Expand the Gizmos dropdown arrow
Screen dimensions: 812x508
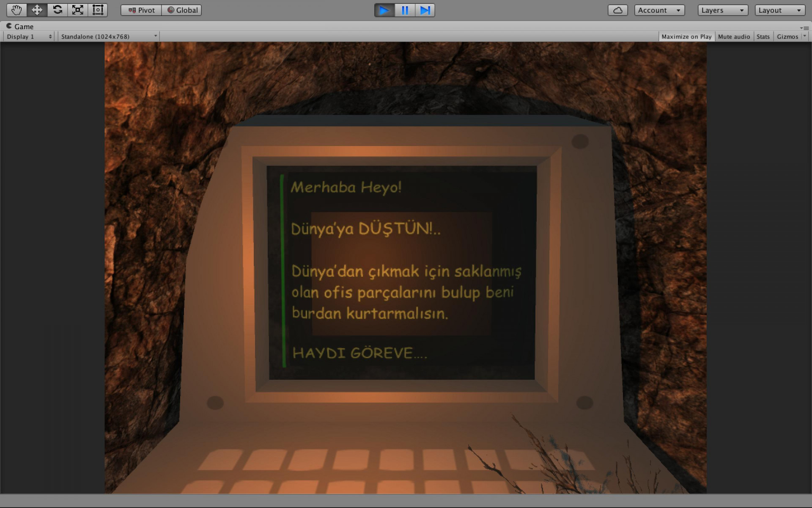point(804,36)
